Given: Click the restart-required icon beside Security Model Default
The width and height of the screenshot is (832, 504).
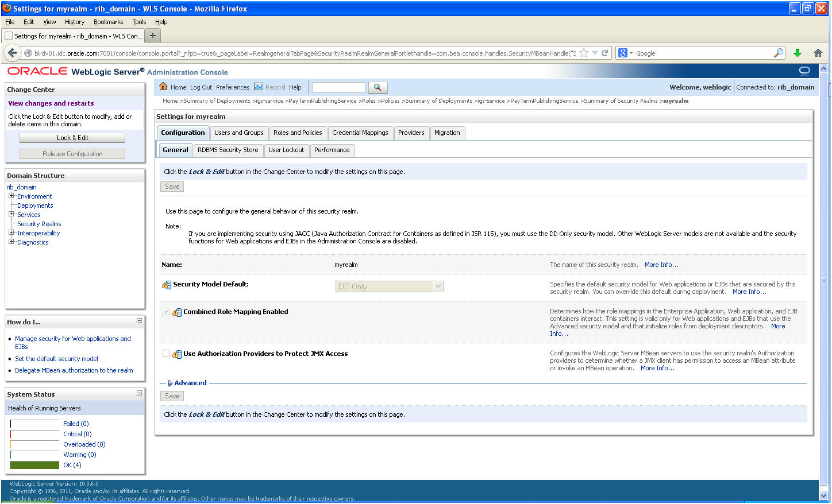Looking at the screenshot, I should [167, 285].
